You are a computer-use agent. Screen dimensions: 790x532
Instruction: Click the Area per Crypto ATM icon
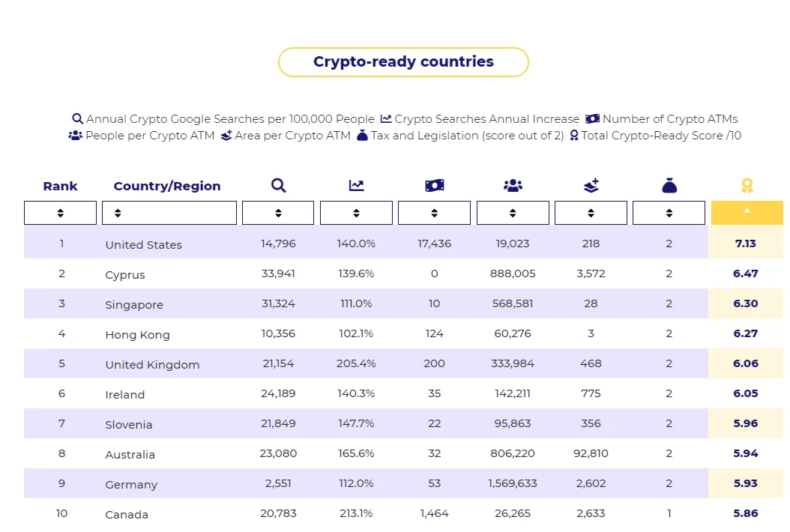[x=591, y=186]
